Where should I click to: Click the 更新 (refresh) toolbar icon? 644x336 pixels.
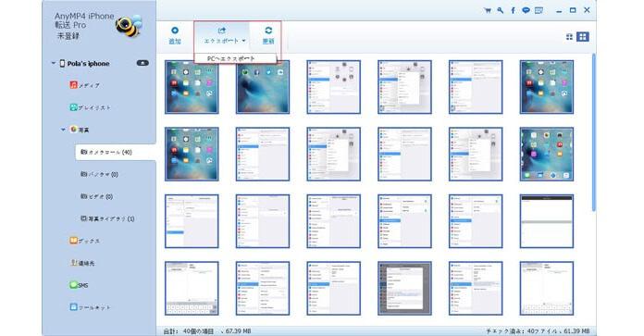point(268,35)
